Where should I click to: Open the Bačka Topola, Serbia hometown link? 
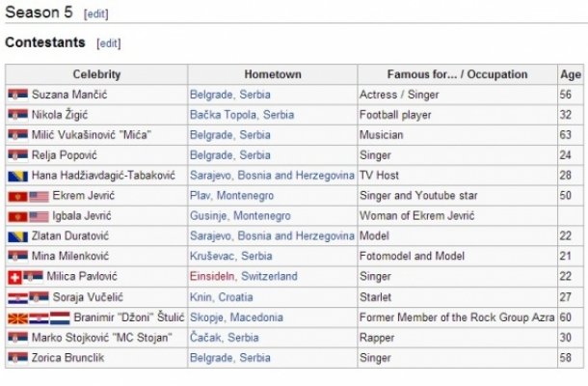point(242,115)
